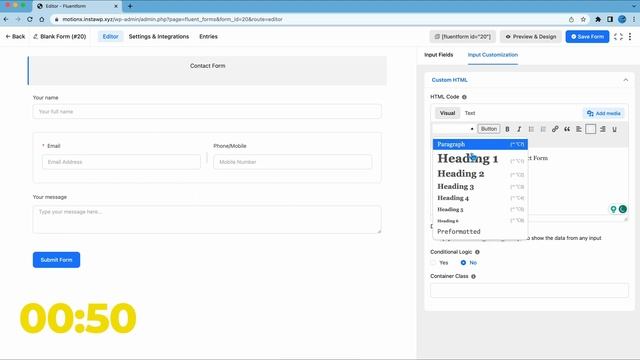Rename the Blank Form (#20) title
The height and width of the screenshot is (360, 640).
(x=60, y=36)
